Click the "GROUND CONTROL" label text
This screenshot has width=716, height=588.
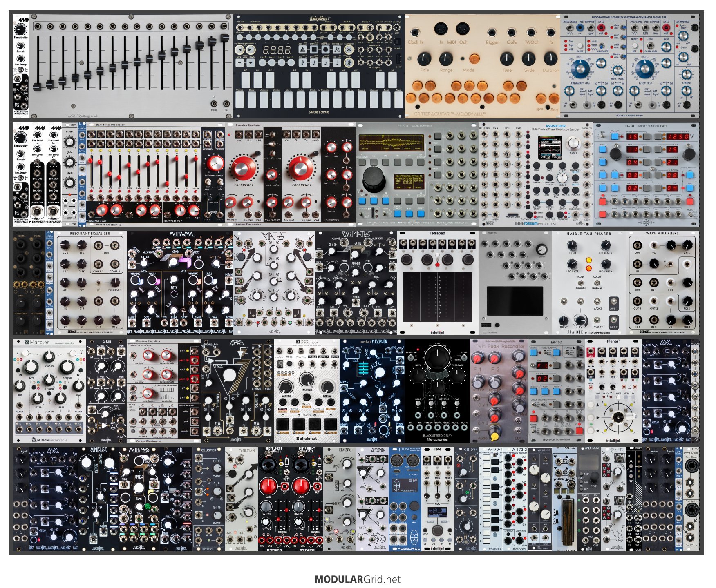pyautogui.click(x=319, y=112)
